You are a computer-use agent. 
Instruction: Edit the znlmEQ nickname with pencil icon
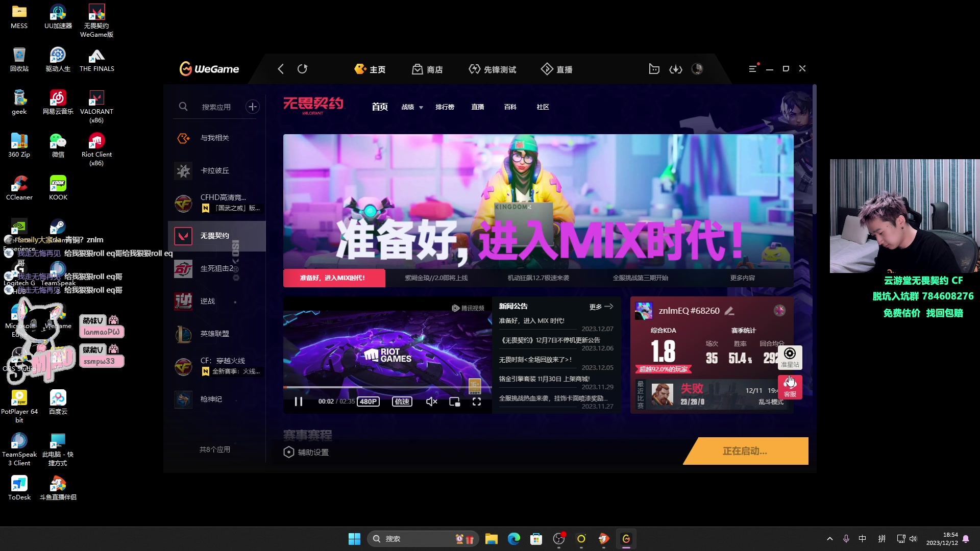pos(729,311)
